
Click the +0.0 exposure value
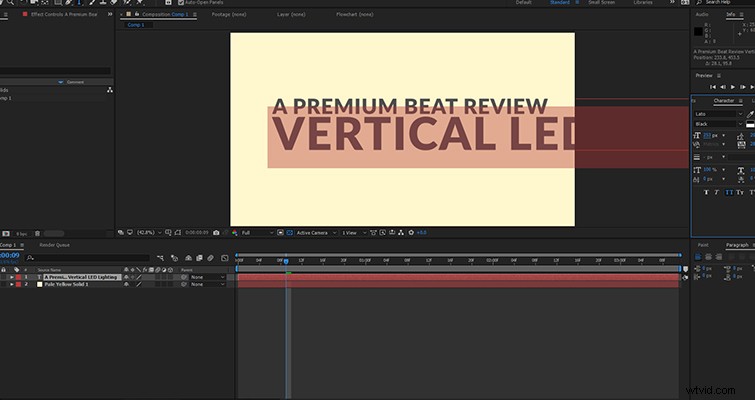tap(422, 233)
